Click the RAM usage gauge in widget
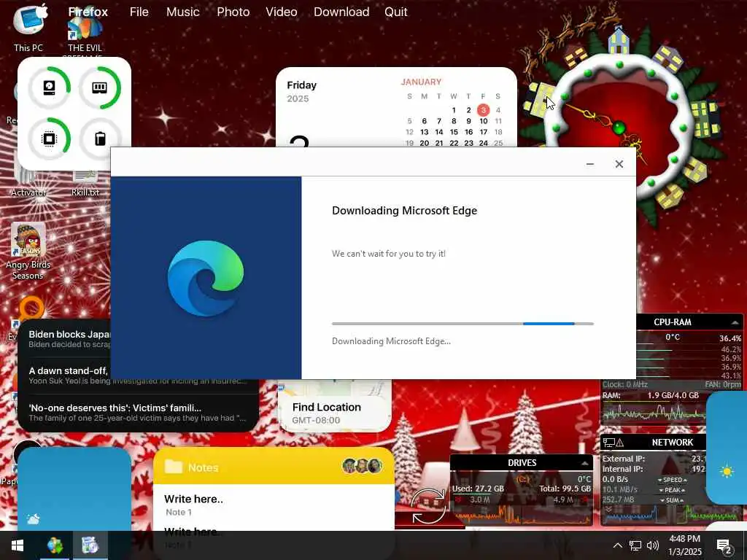The height and width of the screenshot is (560, 747). [x=99, y=87]
